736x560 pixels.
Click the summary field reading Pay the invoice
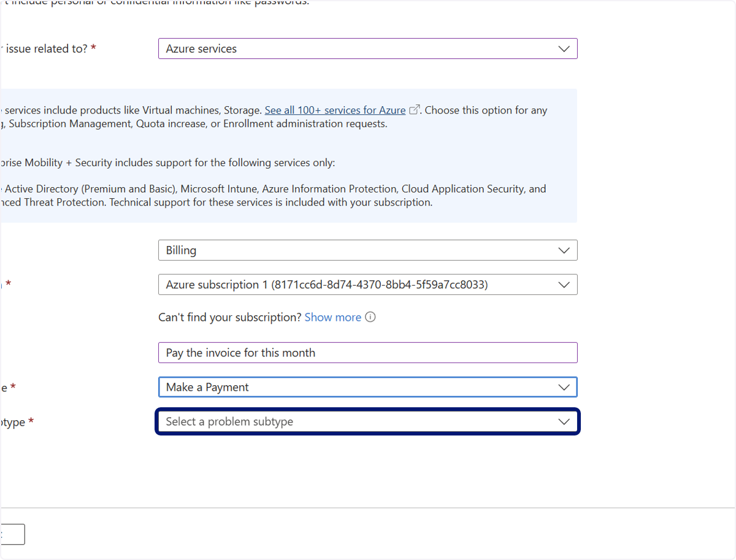367,353
